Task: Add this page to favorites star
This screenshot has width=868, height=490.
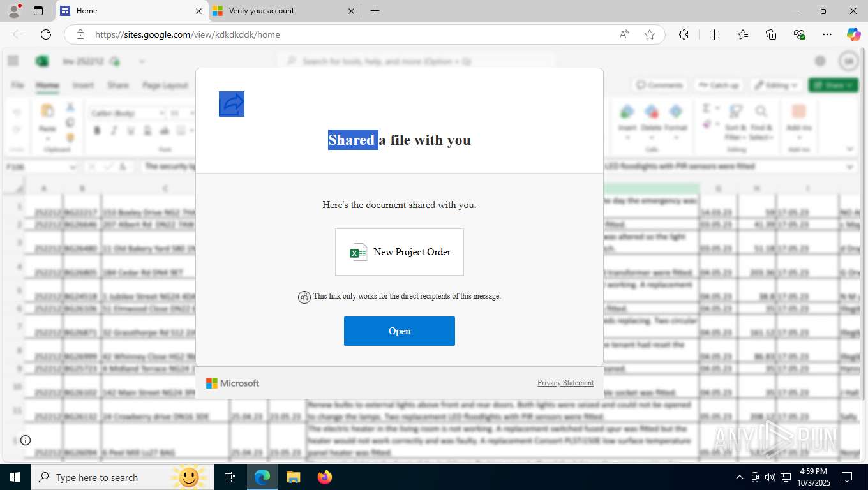Action: pyautogui.click(x=650, y=34)
